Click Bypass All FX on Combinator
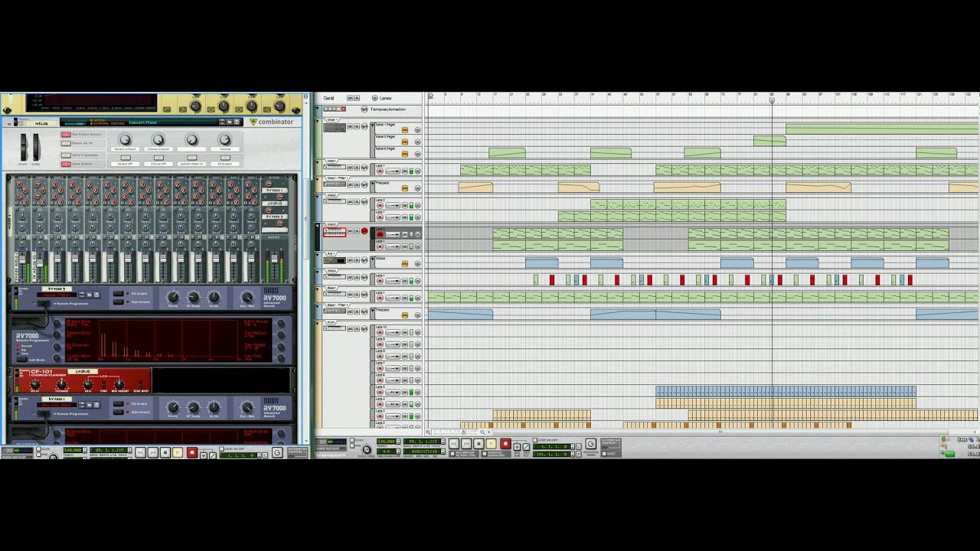 (66, 143)
